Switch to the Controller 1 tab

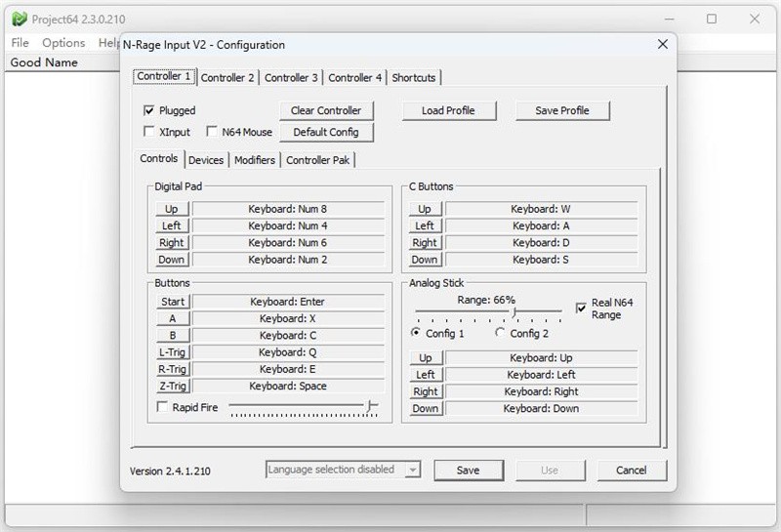click(x=164, y=76)
